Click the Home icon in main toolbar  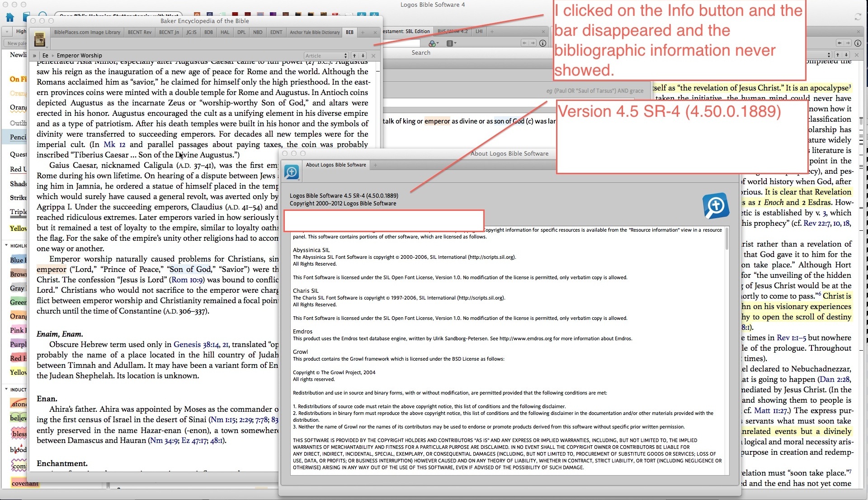[10, 17]
